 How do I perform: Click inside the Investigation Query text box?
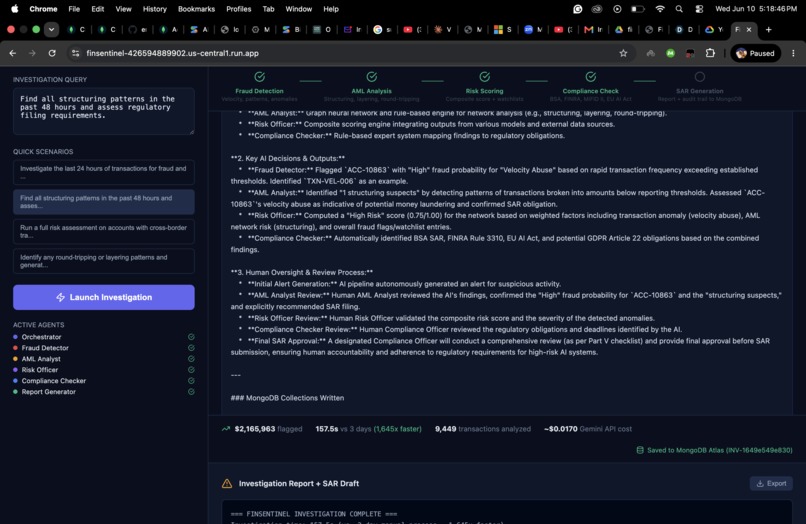point(104,111)
